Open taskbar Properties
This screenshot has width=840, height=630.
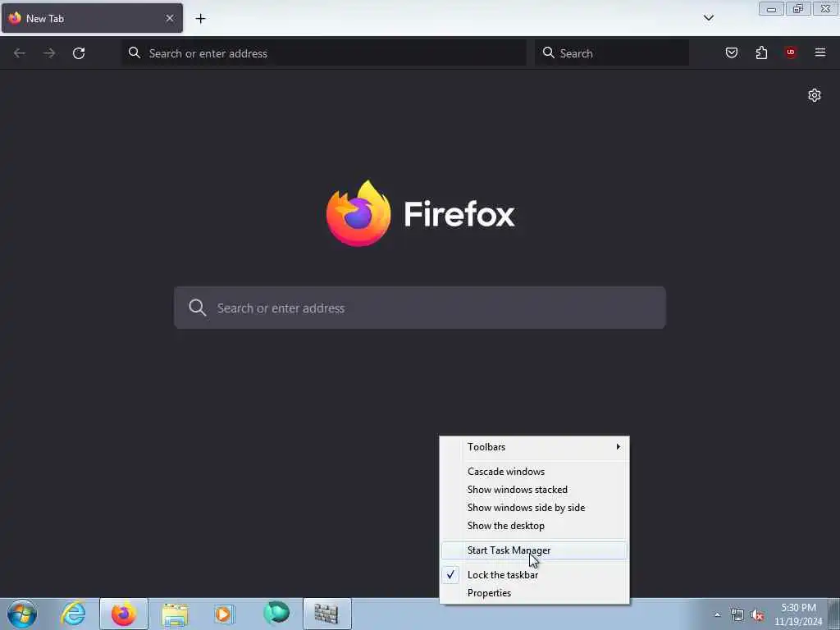pos(534,593)
